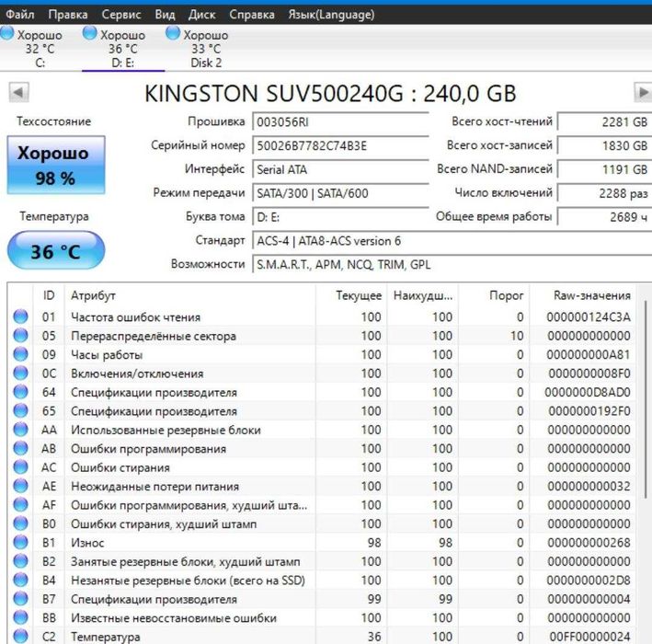Viewport: 652px width, 644px height.
Task: Click the Прошивка firmware value field
Action: (x=340, y=121)
